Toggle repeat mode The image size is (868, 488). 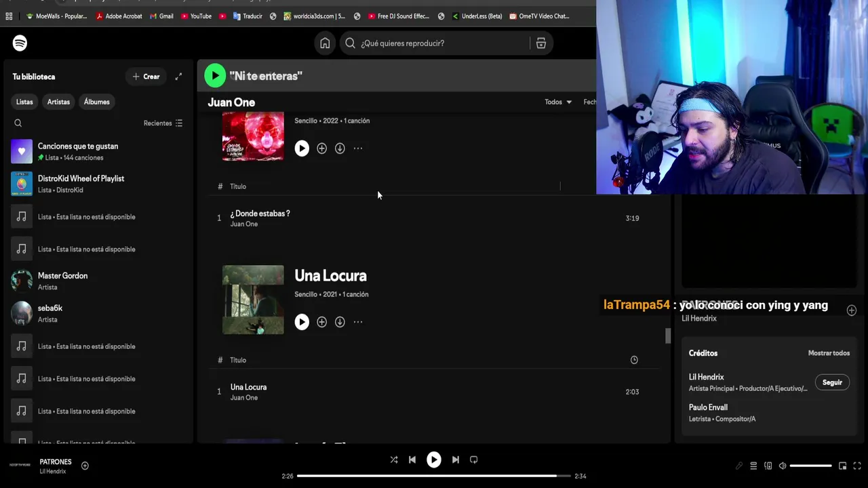(474, 460)
